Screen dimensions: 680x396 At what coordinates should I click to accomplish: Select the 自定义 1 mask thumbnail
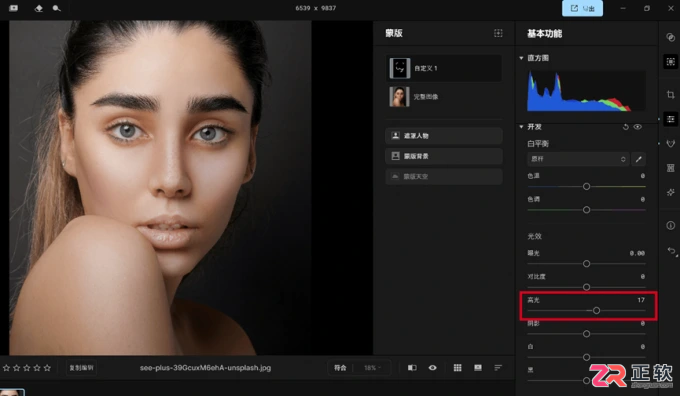tap(399, 69)
